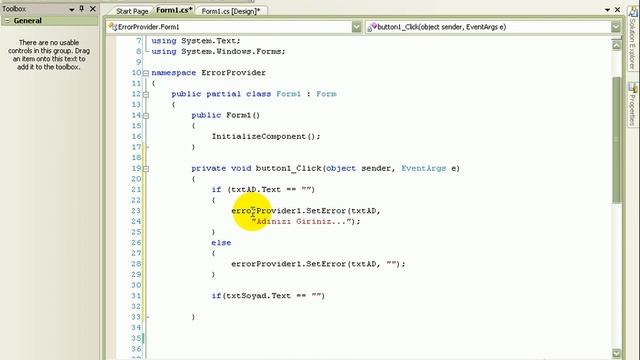Click the errorProvider1.SetError(txtAD, ""); line
Screen dimensions: 640x360
318,264
